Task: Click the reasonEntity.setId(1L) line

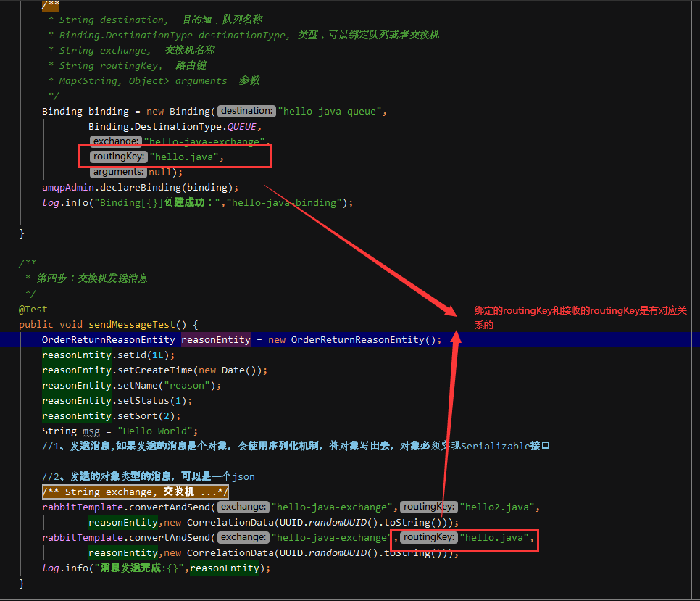Action: click(109, 355)
